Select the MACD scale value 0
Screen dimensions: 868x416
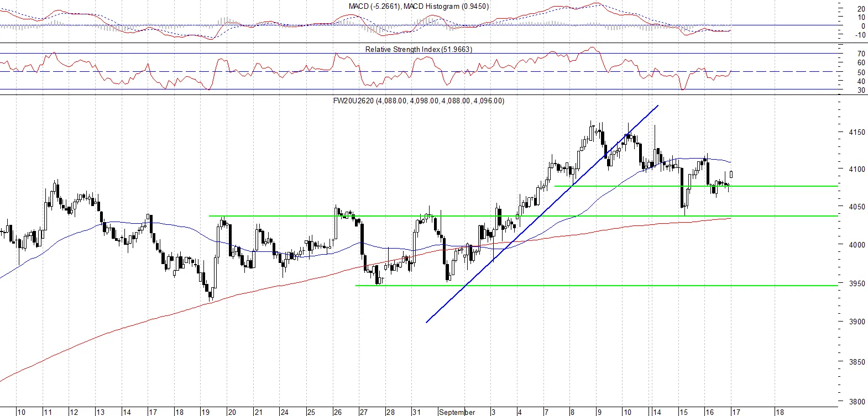point(863,26)
